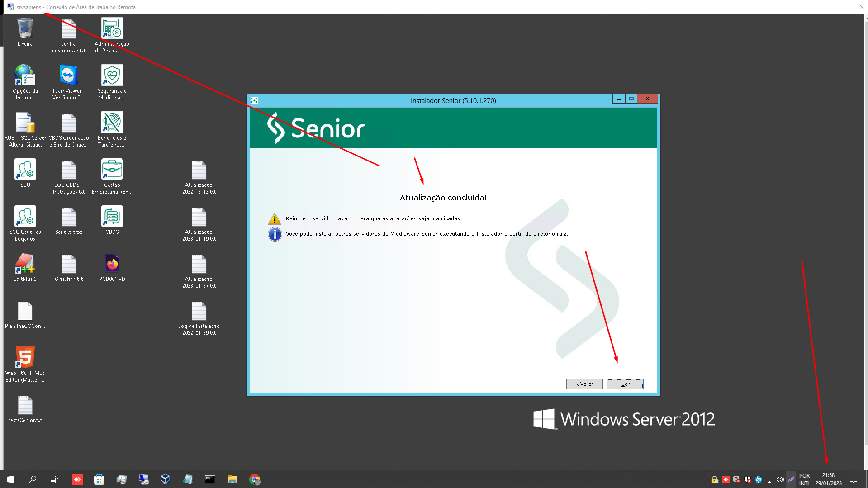Open taskbar search magnifier
The height and width of the screenshot is (488, 868).
[x=33, y=479]
